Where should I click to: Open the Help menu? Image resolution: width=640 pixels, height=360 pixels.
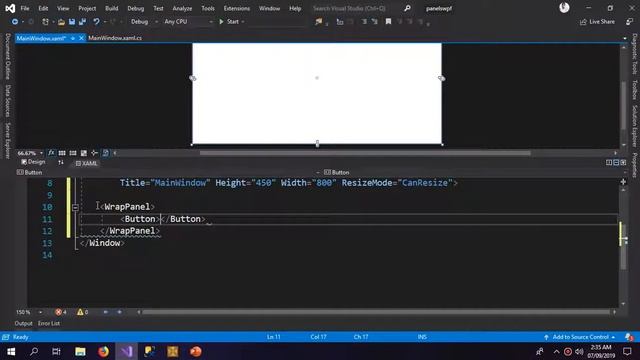[x=295, y=8]
